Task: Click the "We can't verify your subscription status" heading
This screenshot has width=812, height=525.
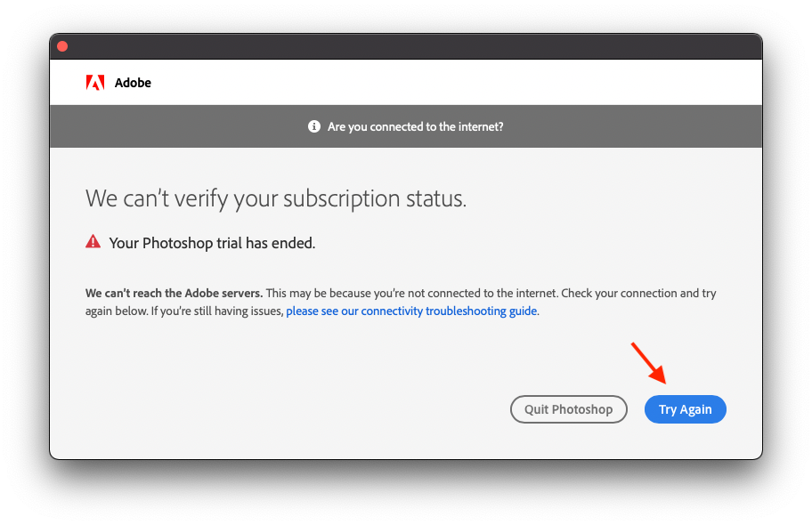Action: (x=275, y=198)
